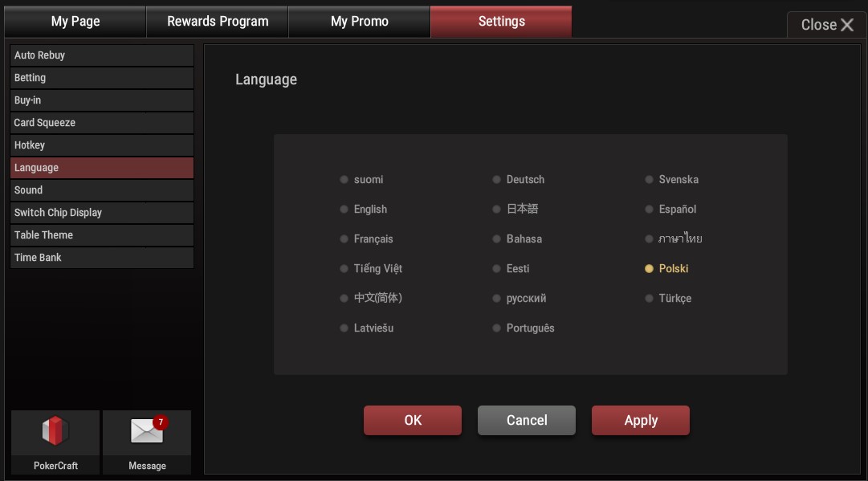Pick the Français radio button
Image resolution: width=868 pixels, height=481 pixels.
pyautogui.click(x=344, y=239)
